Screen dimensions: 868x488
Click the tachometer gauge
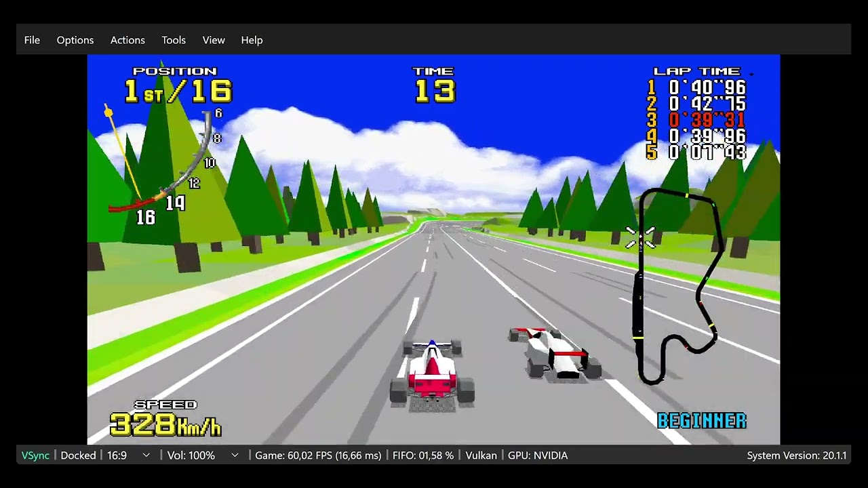163,163
